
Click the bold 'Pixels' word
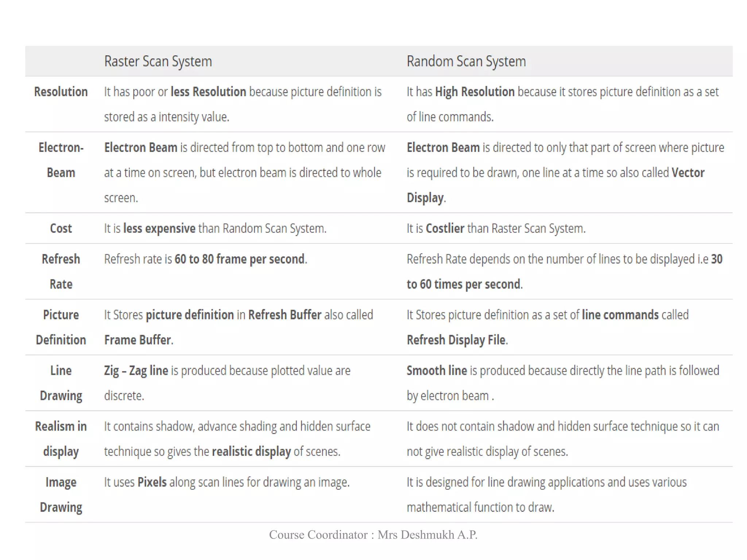point(152,482)
